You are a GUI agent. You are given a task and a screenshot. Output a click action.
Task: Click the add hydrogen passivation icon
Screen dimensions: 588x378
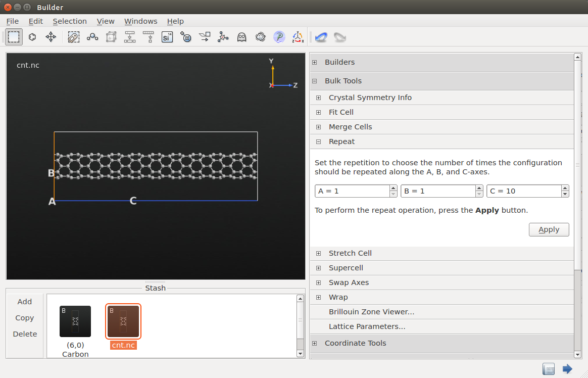[x=186, y=37]
